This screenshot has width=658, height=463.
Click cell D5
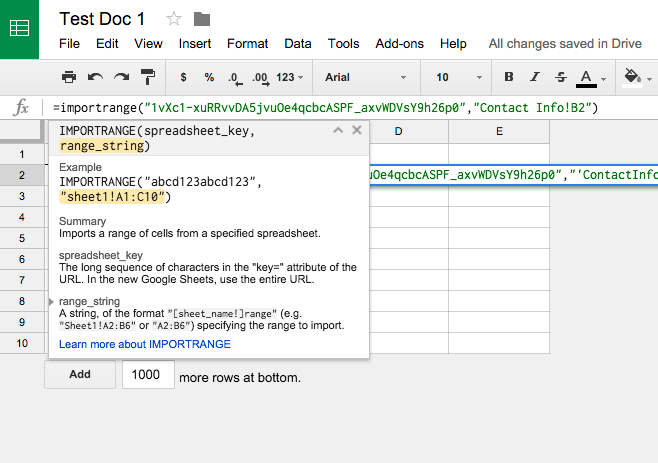coord(409,238)
